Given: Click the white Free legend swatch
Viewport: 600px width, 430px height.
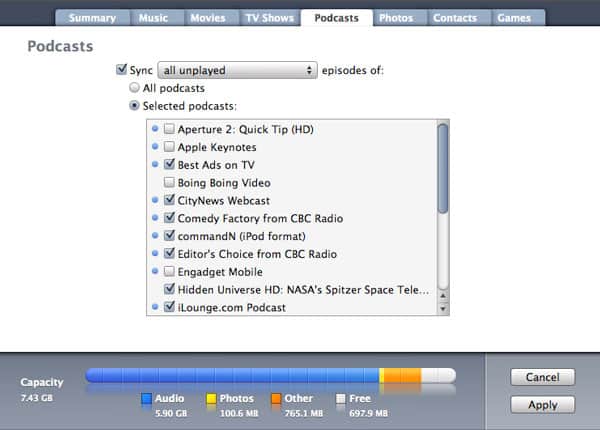Looking at the screenshot, I should pyautogui.click(x=341, y=399).
